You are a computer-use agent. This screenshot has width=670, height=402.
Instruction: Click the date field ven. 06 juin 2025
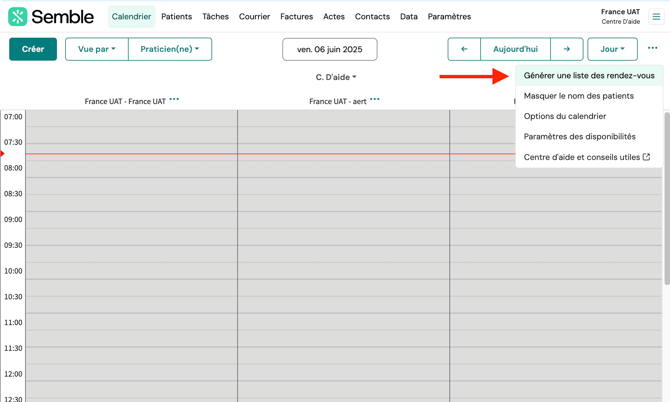330,49
